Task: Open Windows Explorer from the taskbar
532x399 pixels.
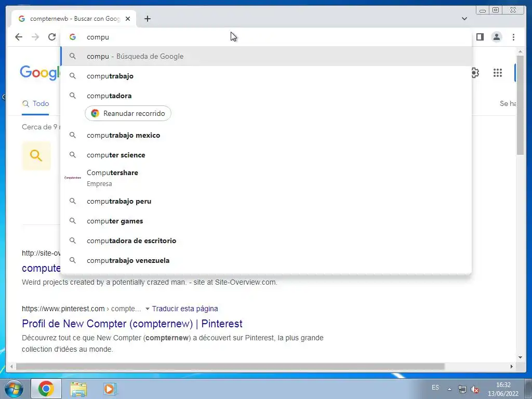Action: pyautogui.click(x=78, y=389)
